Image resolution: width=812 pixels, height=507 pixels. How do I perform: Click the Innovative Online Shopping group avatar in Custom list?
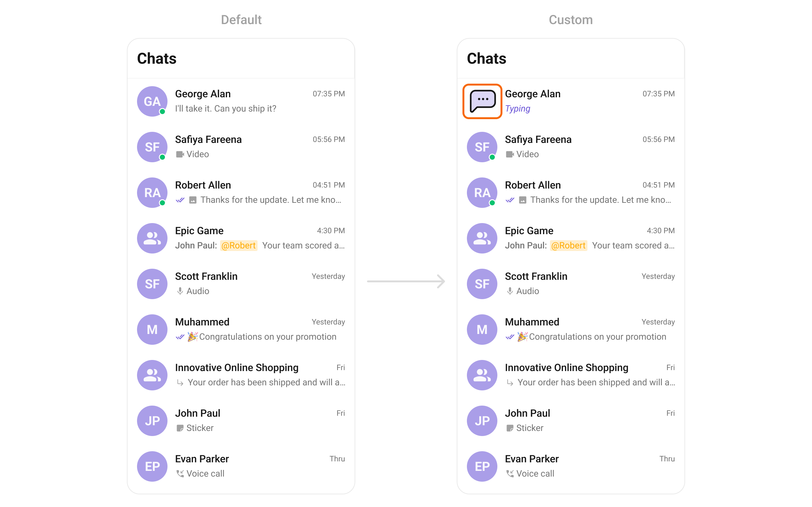click(x=482, y=375)
